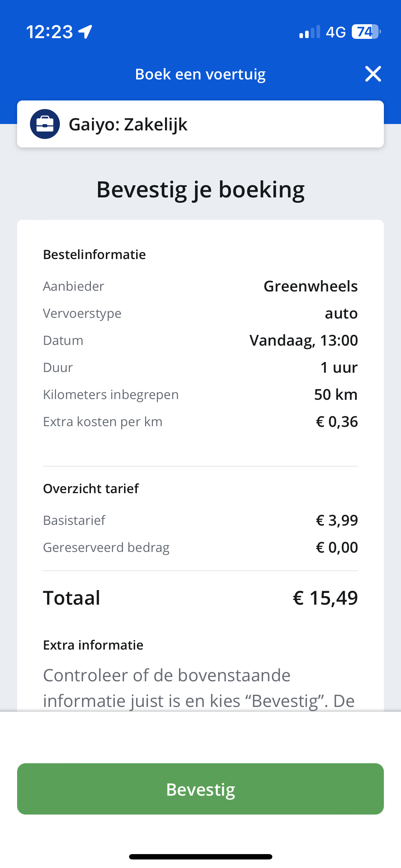This screenshot has width=401, height=868.
Task: Tap the 50 km included value
Action: (x=336, y=394)
